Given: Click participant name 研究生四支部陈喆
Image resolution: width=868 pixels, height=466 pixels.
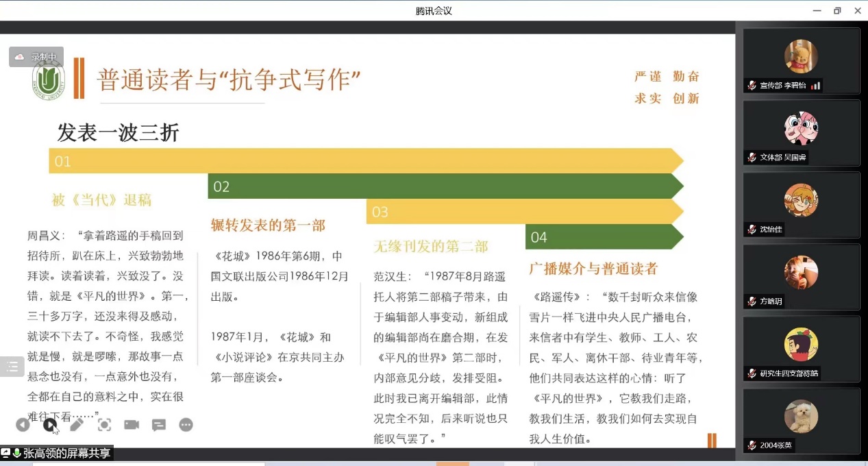Looking at the screenshot, I should 789,373.
